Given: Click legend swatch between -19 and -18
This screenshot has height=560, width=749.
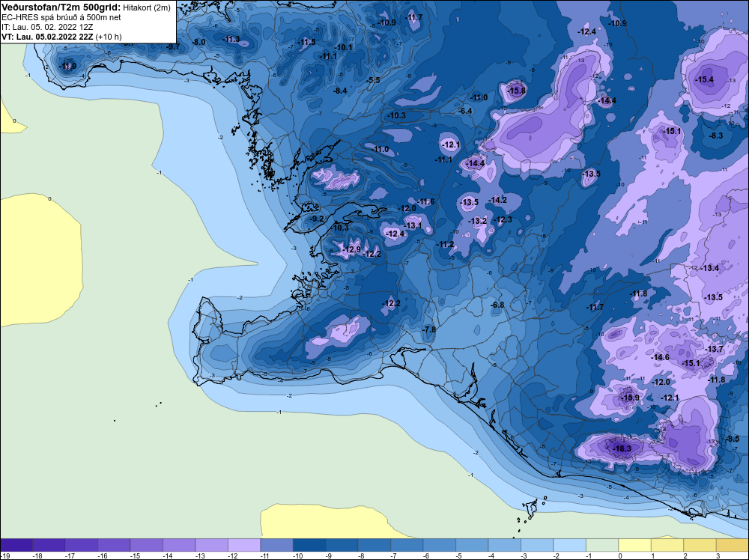Looking at the screenshot, I should click(16, 545).
